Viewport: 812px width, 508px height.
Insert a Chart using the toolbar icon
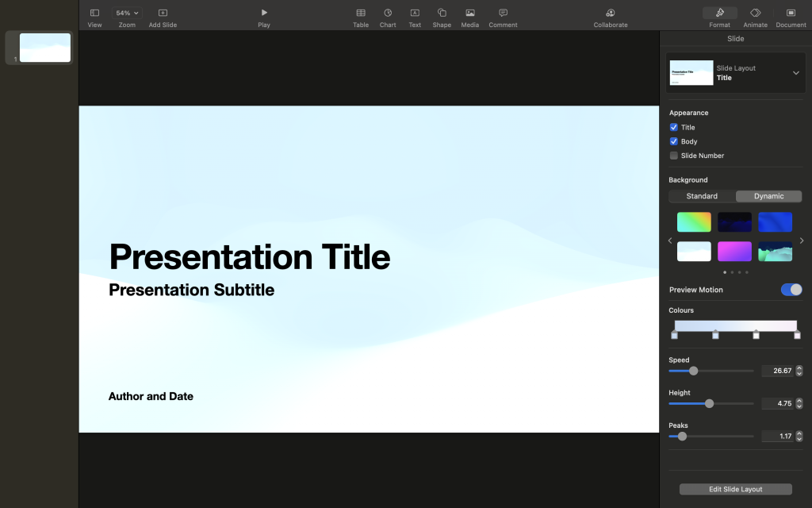(388, 14)
